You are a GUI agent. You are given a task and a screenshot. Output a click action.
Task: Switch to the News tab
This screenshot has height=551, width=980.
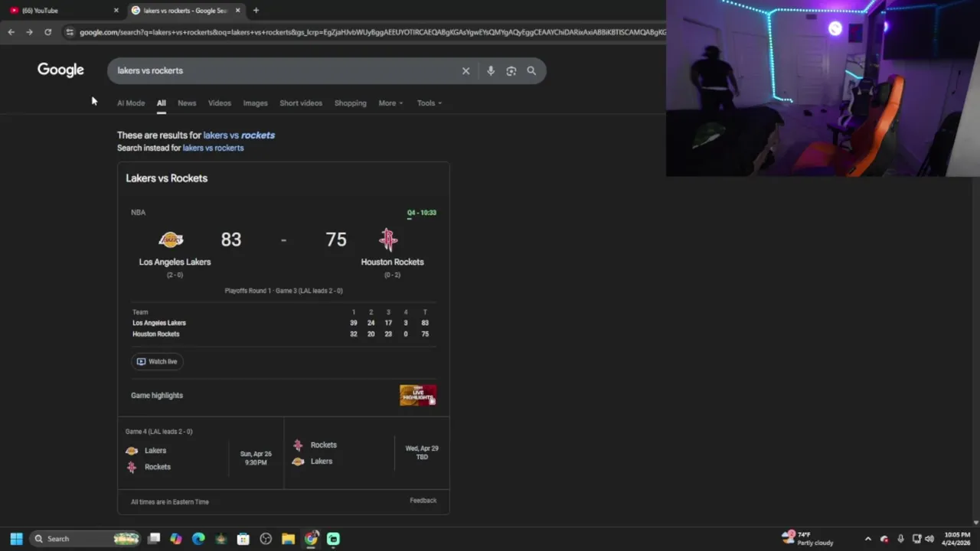pyautogui.click(x=187, y=103)
